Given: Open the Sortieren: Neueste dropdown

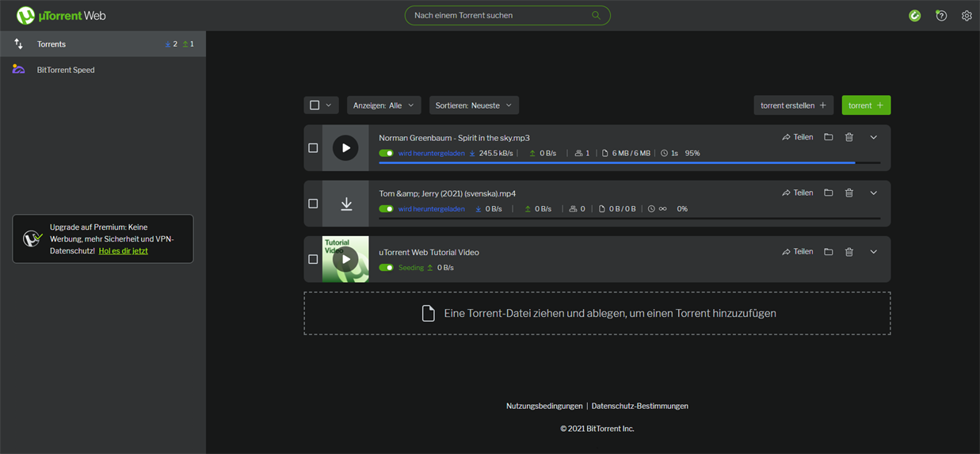Looking at the screenshot, I should click(474, 105).
